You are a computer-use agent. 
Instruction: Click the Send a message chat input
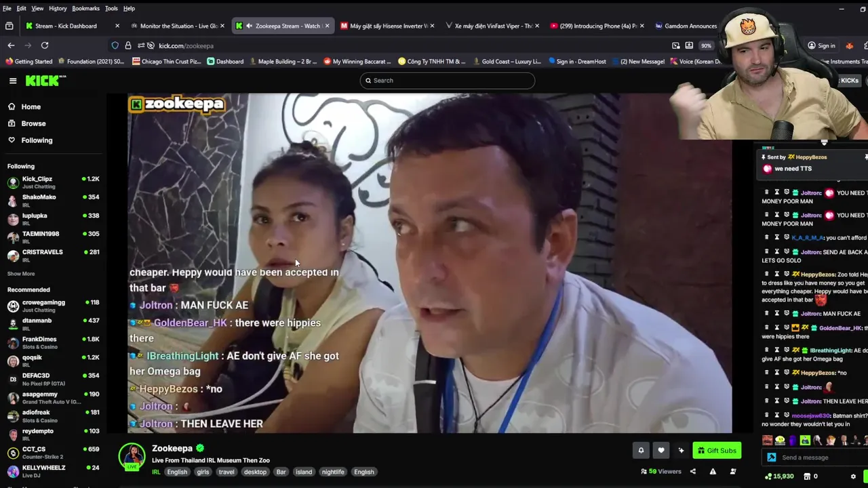point(814,457)
